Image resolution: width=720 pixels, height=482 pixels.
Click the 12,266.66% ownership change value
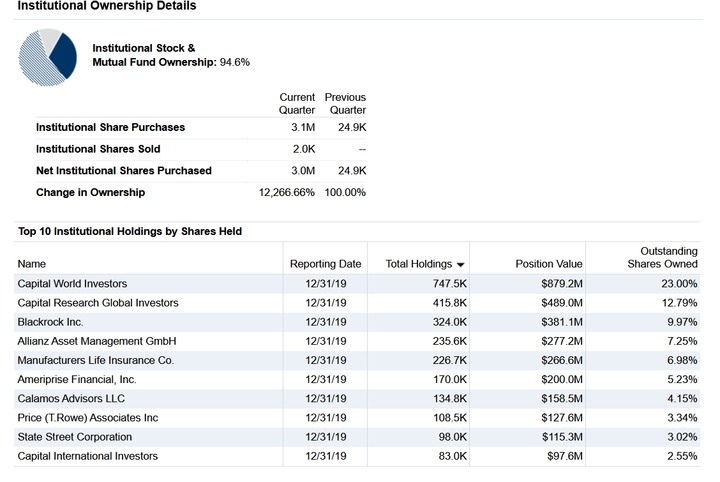coord(287,192)
